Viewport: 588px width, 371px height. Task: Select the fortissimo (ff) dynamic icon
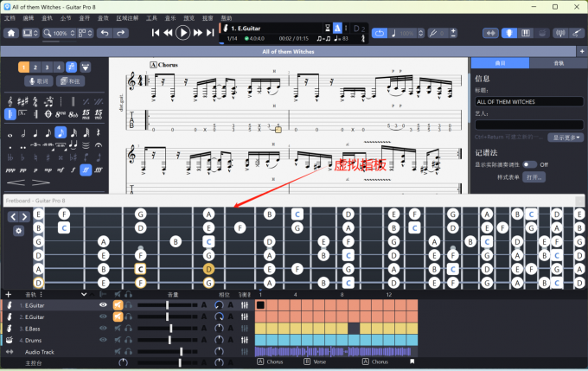pos(86,170)
